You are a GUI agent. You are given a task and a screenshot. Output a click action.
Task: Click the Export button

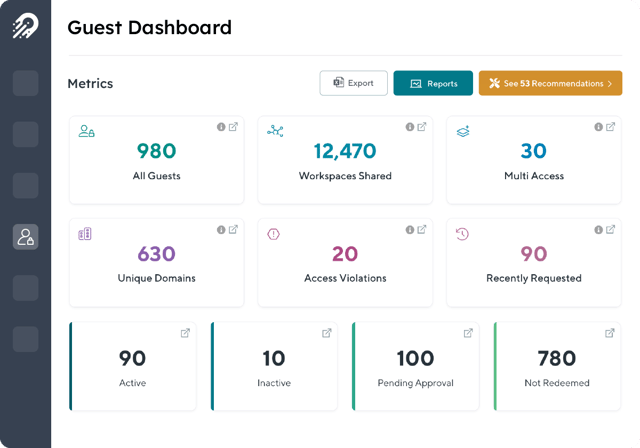353,83
